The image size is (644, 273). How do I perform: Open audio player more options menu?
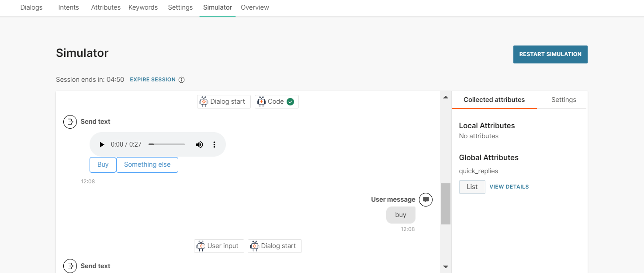coord(214,144)
